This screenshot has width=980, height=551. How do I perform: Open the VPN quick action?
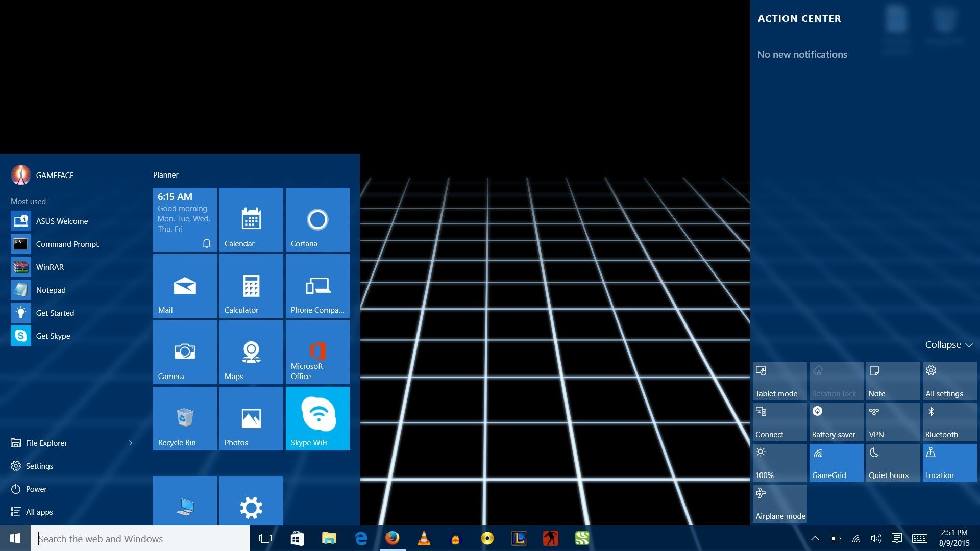pyautogui.click(x=893, y=422)
